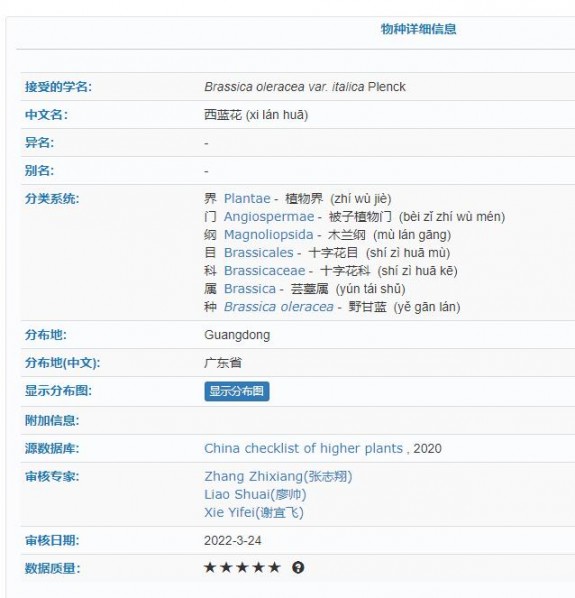The image size is (575, 598).
Task: Open the Brassicales order link
Action: point(259,252)
